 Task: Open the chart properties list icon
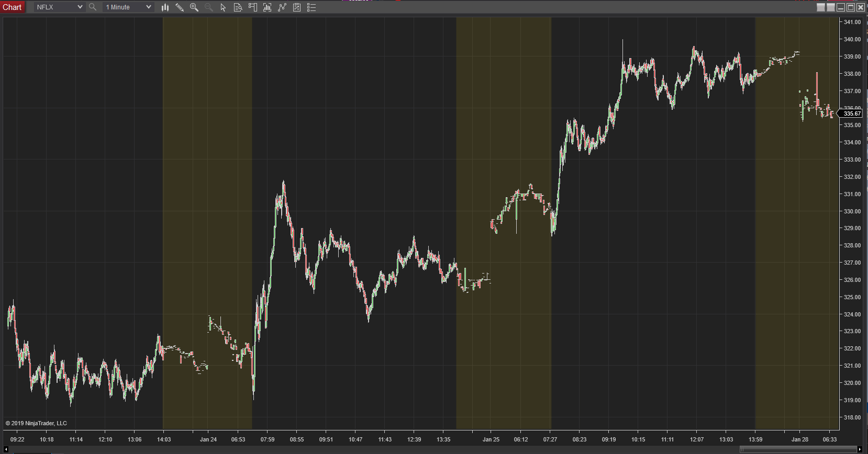(x=311, y=7)
